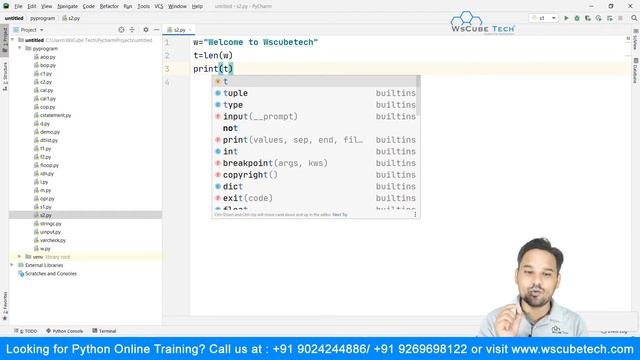
Task: Open the Help menu
Action: point(197,7)
